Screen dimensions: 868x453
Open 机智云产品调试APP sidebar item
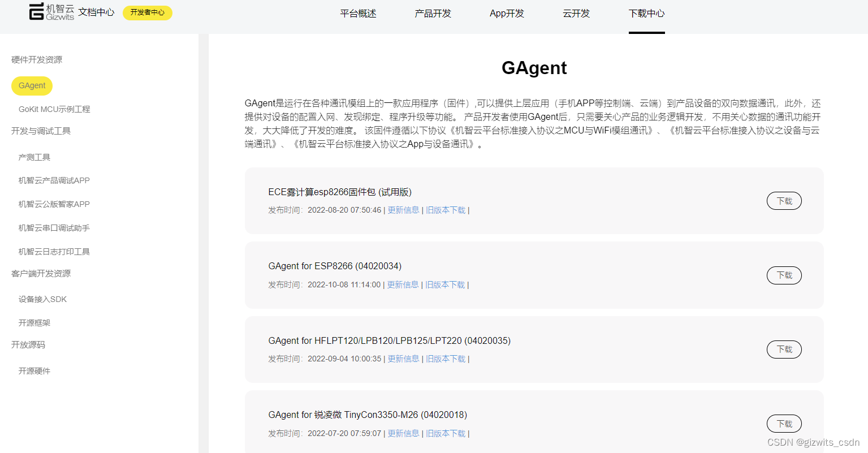(54, 180)
